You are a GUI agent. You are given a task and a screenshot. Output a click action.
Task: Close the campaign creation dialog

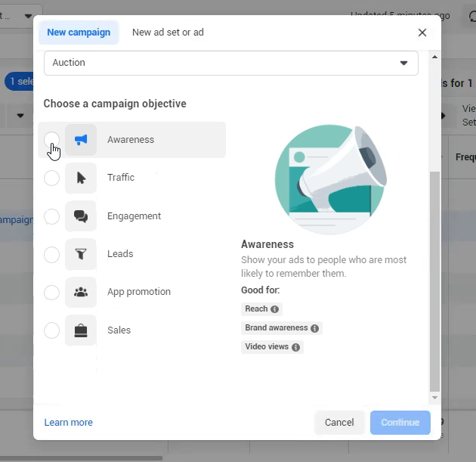point(422,33)
